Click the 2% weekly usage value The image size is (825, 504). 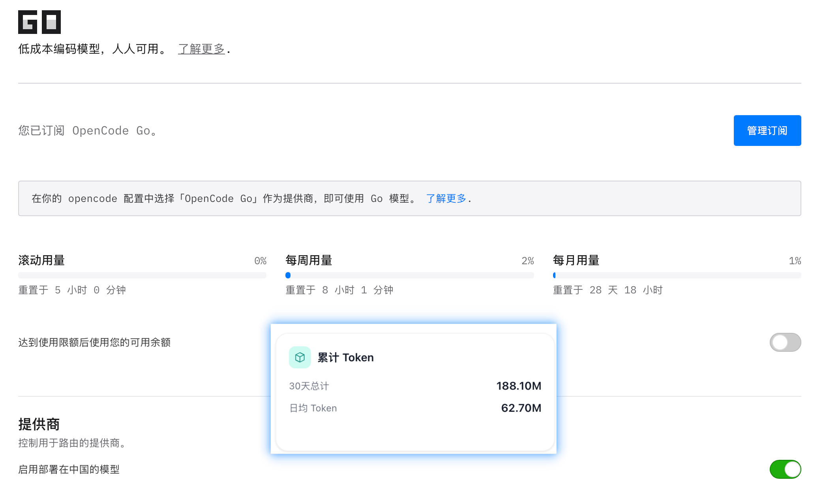[x=528, y=261]
